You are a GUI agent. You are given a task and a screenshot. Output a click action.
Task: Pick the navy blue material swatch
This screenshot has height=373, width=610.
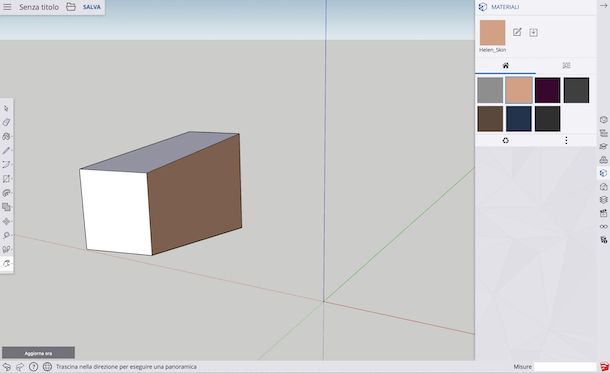519,119
